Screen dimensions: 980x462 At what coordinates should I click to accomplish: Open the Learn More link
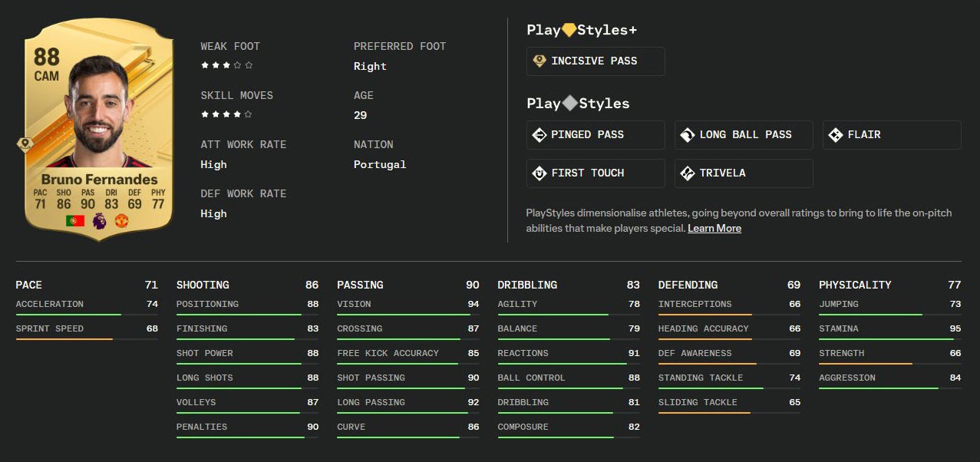coord(714,228)
